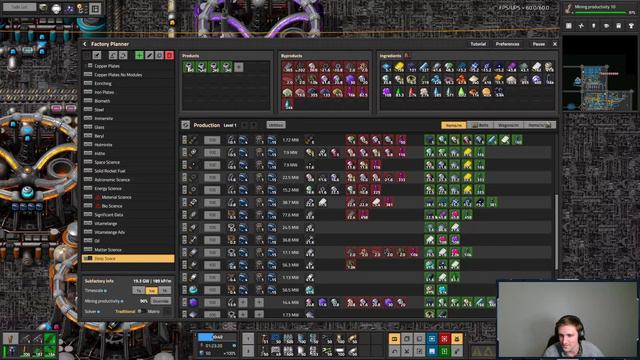Refresh production with the icon beside Production
Image resolution: width=640 pixels, height=360 pixels.
pos(186,125)
